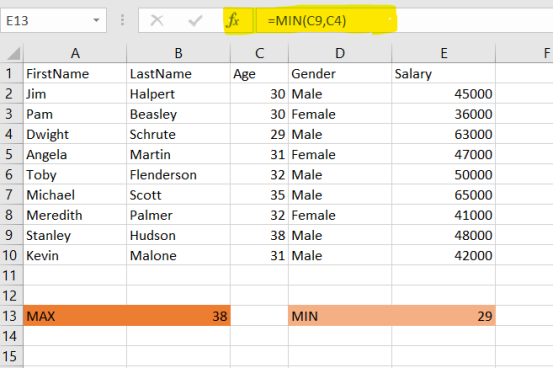Click the Name Box showing E13
Viewport: 554px width, 368px height.
tap(53, 20)
